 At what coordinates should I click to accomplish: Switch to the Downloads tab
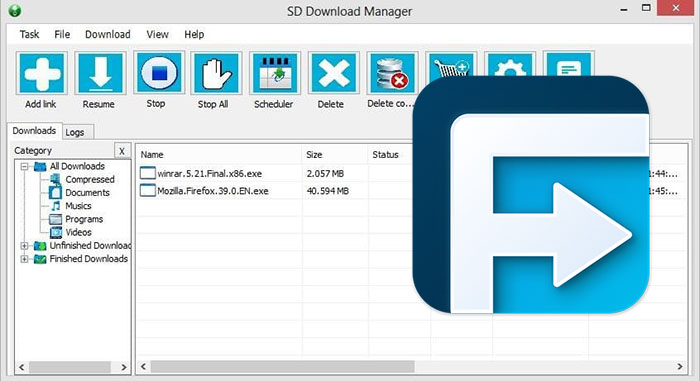[34, 131]
